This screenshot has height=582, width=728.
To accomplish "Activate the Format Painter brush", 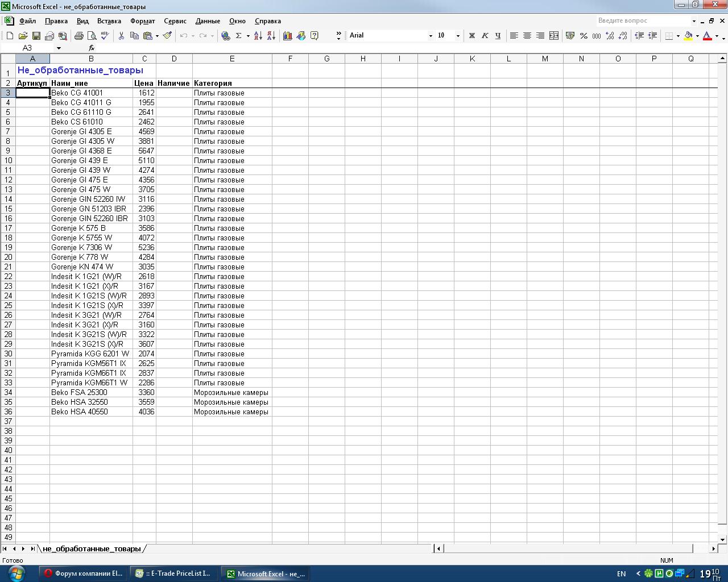I will tap(167, 36).
